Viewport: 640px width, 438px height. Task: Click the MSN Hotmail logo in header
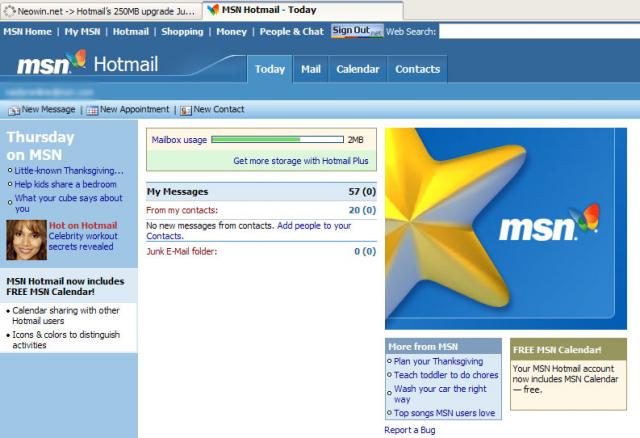pos(87,63)
